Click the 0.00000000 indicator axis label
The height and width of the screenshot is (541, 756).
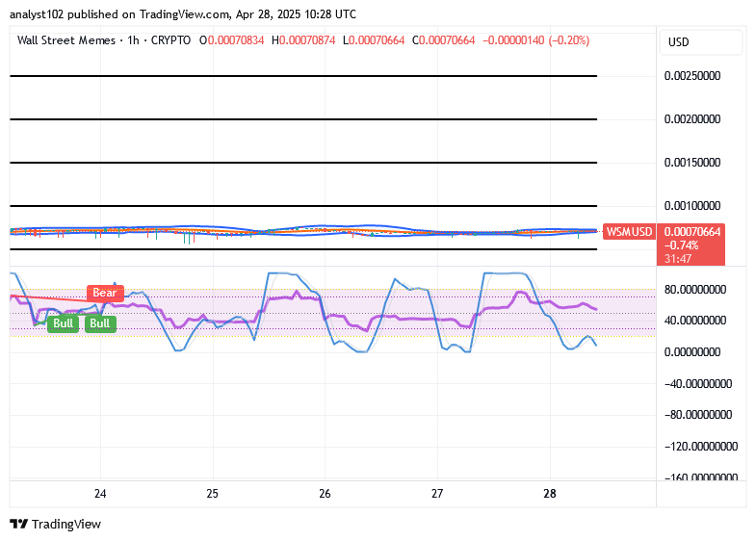pyautogui.click(x=692, y=352)
